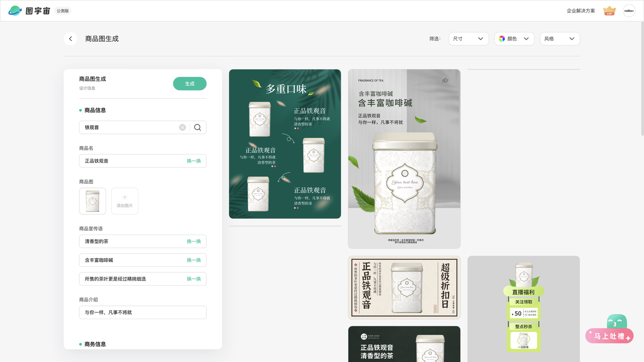
Task: Open the 风格 style dropdown
Action: [x=560, y=39]
